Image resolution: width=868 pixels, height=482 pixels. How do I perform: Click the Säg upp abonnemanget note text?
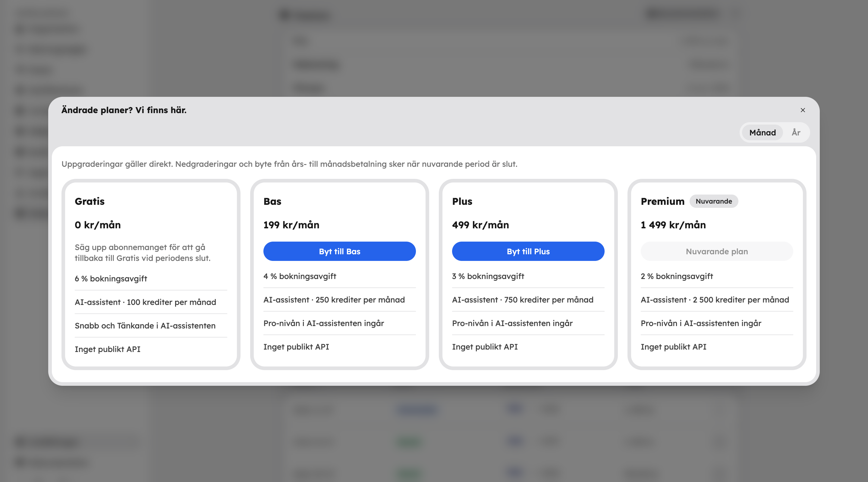[x=143, y=253]
